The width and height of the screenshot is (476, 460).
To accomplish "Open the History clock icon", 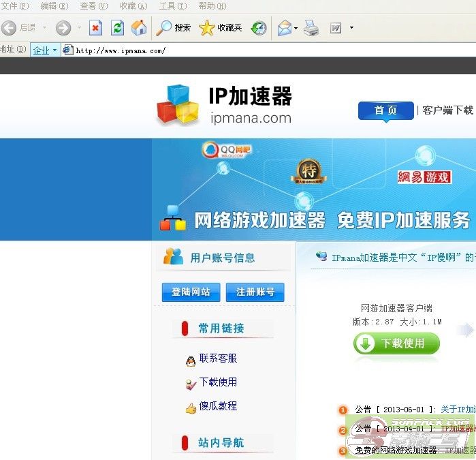I will pyautogui.click(x=259, y=28).
